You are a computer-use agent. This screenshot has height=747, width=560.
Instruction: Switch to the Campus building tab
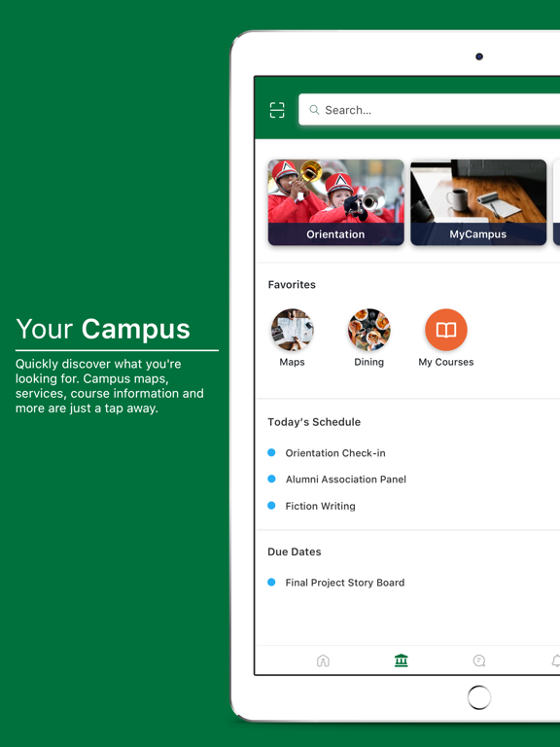click(x=401, y=660)
